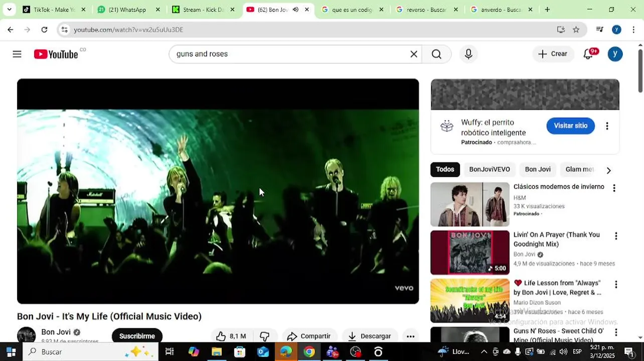
Task: Click the Compartir share button
Action: tap(309, 336)
